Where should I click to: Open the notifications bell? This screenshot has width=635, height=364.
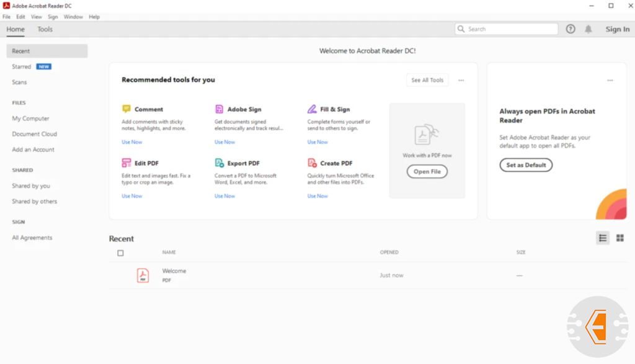[x=588, y=29]
